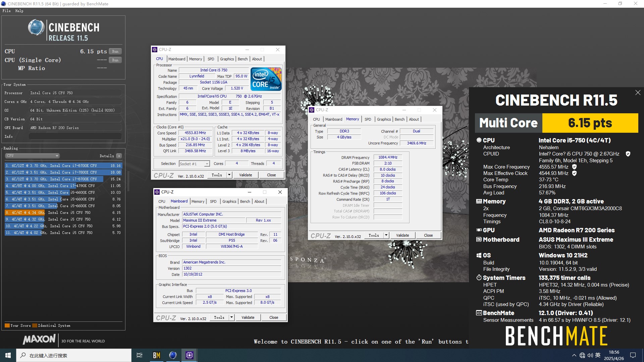644x362 pixels.
Task: Click the BenchMate Memory section icon
Action: [x=479, y=201]
